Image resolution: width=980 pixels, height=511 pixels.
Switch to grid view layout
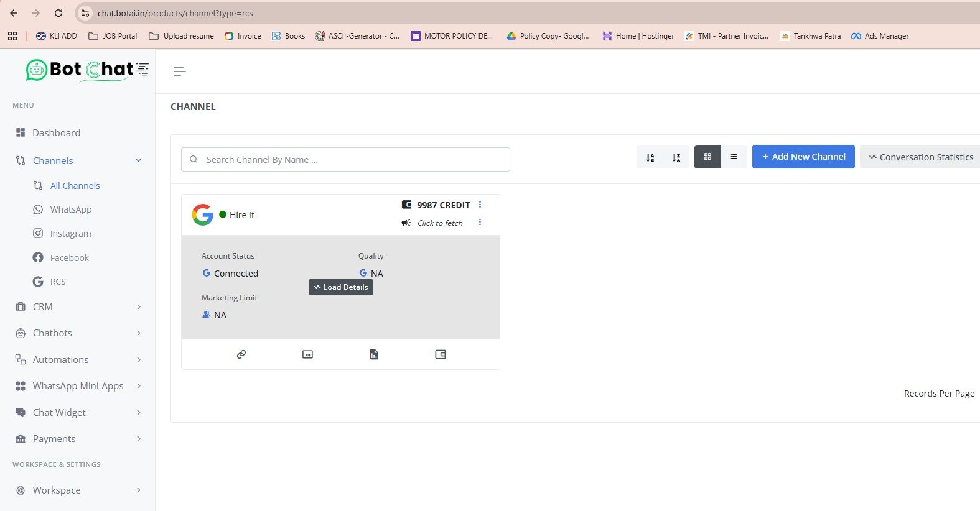[707, 157]
